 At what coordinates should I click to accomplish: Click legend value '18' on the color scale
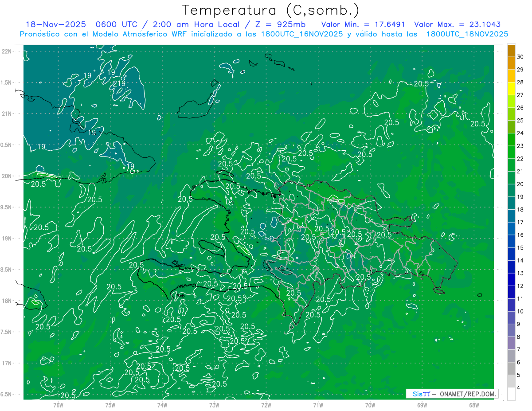520,209
